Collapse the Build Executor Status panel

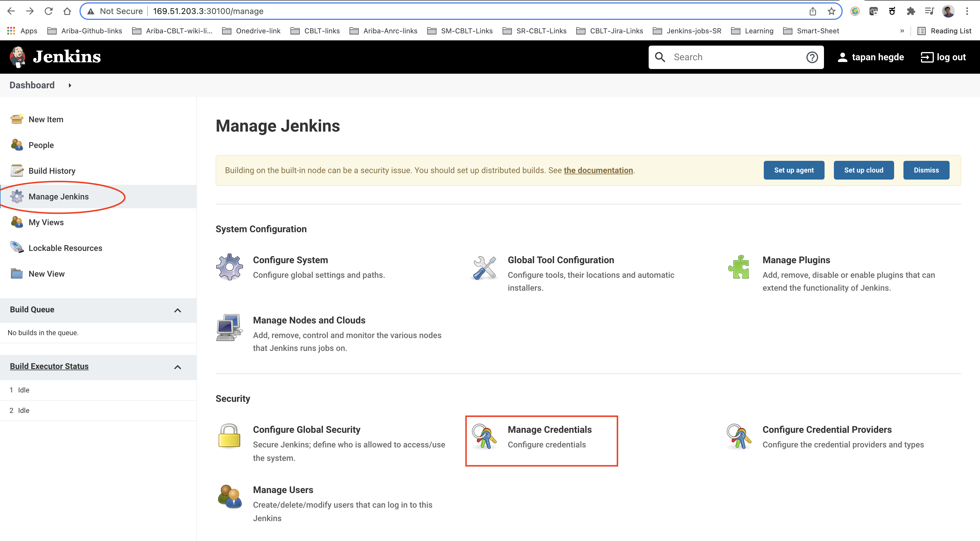pyautogui.click(x=177, y=367)
